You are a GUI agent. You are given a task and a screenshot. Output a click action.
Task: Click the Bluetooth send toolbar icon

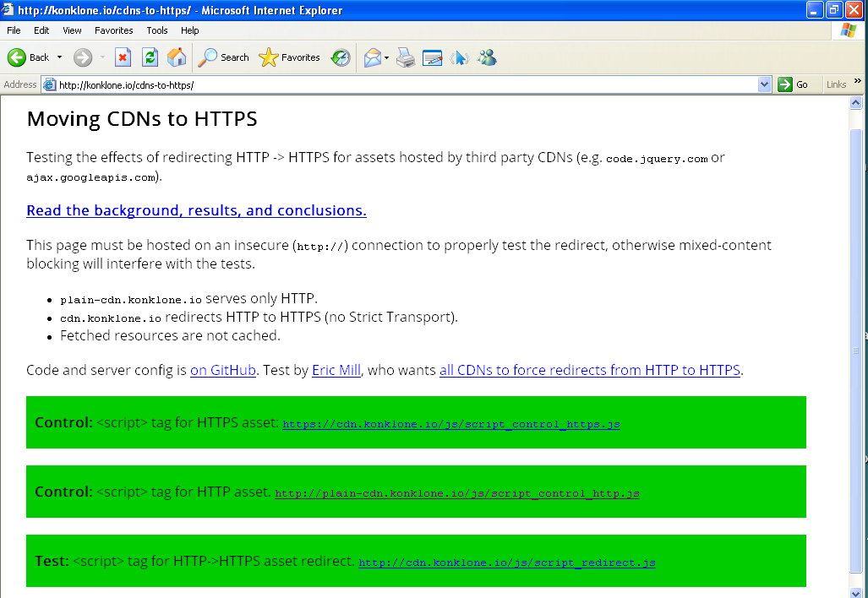(x=460, y=57)
